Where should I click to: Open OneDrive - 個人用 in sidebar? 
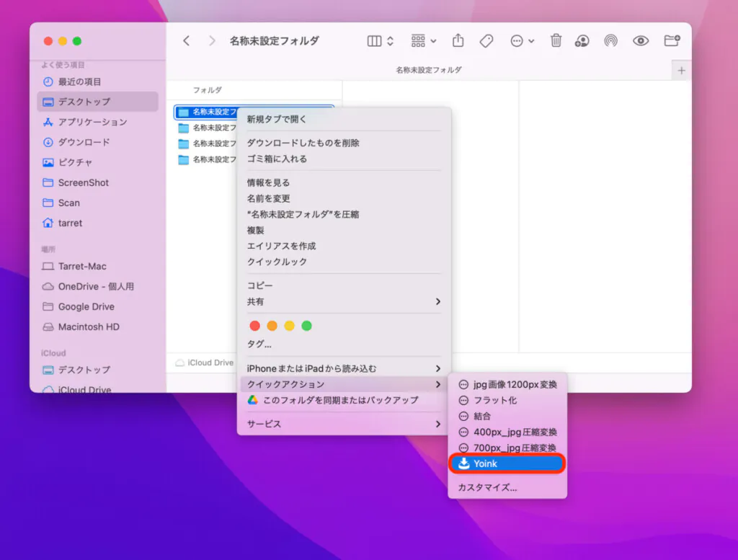[x=97, y=287]
